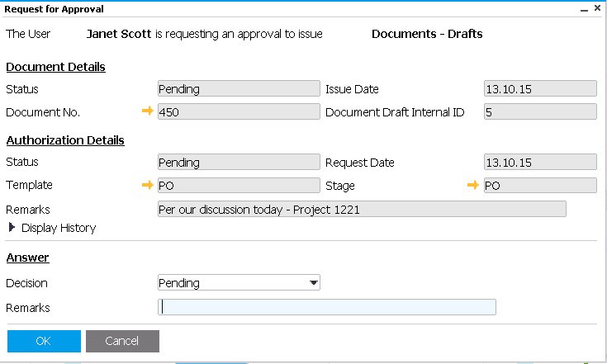
Task: Click the Stage field containing PO
Action: 540,186
